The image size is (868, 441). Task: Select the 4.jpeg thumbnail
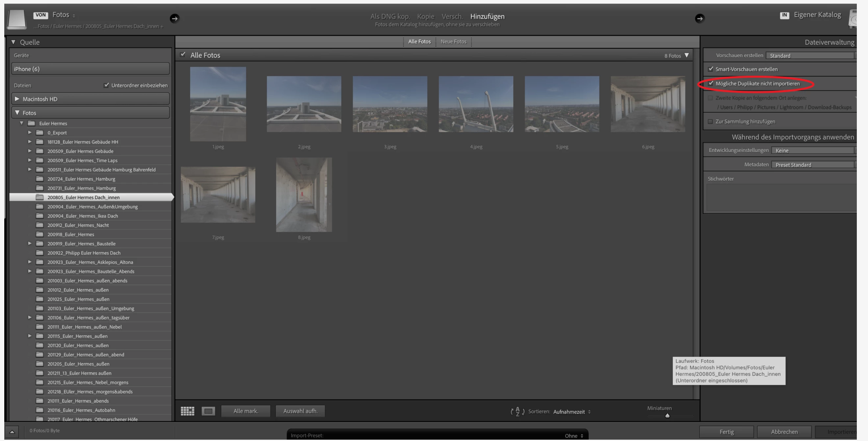click(476, 104)
